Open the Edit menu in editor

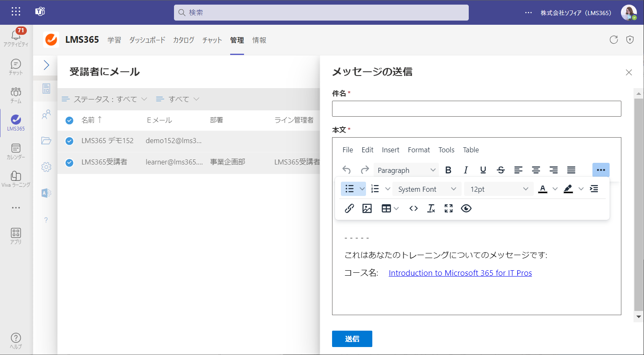pos(367,150)
